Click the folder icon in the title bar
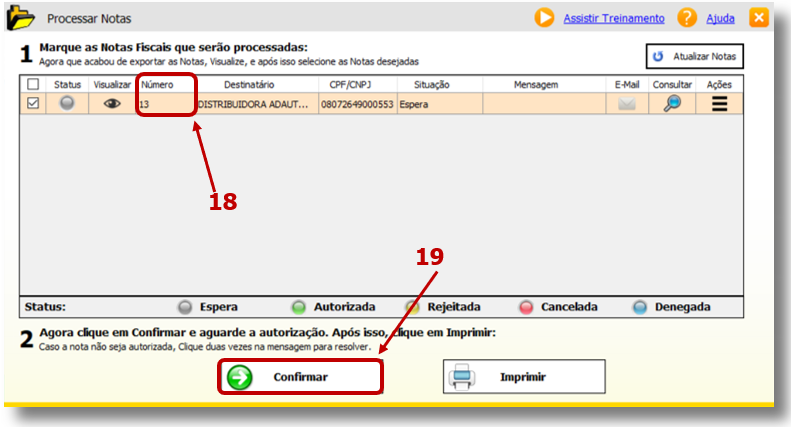791x427 pixels. [x=21, y=18]
